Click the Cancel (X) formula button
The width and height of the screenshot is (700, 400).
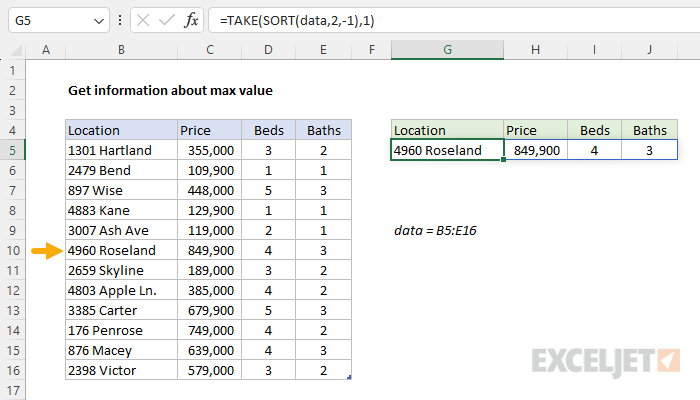pos(143,21)
